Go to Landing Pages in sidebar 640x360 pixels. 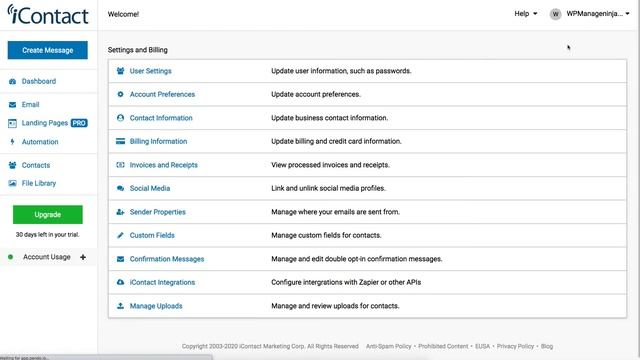pyautogui.click(x=45, y=123)
